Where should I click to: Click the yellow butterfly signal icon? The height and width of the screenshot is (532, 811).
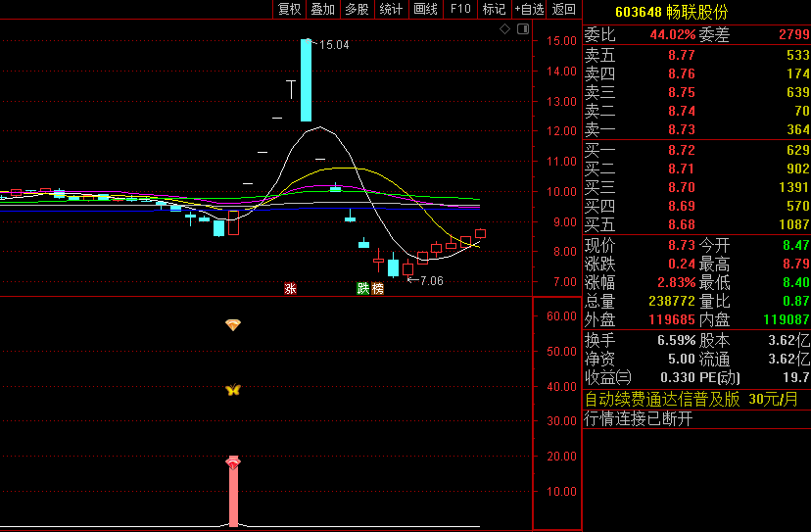tap(233, 390)
